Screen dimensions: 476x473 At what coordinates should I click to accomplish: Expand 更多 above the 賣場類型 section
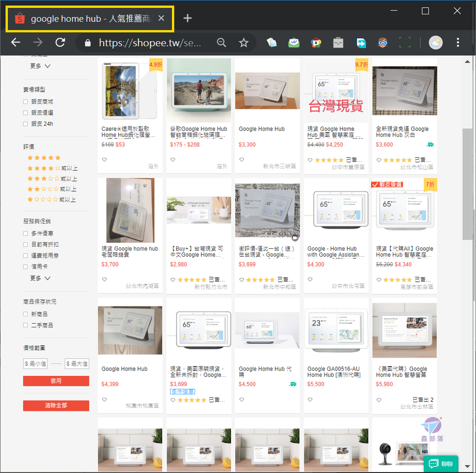tap(40, 66)
